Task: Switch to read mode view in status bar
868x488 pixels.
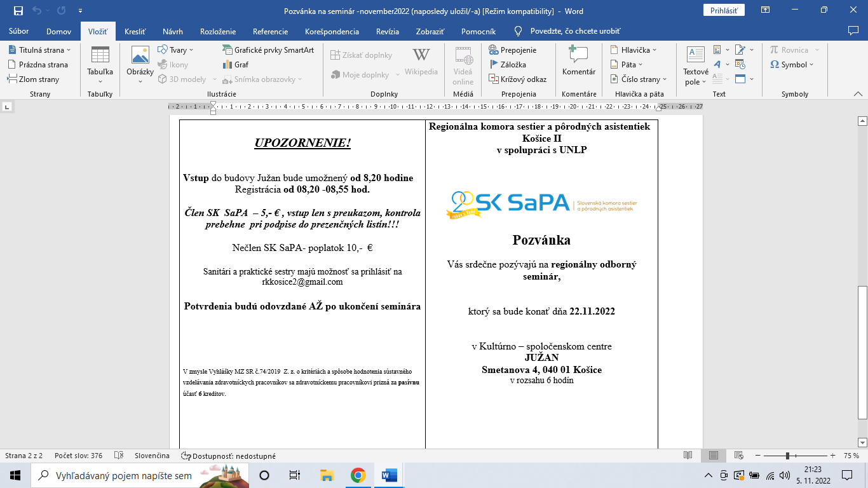Action: click(688, 456)
